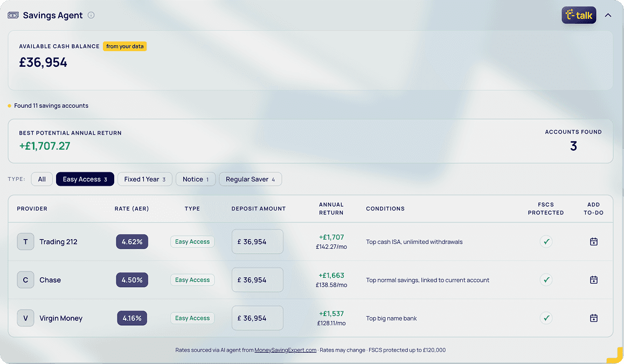The image size is (624, 364).
Task: Open the MoneySavingExpert.com link
Action: pyautogui.click(x=286, y=350)
